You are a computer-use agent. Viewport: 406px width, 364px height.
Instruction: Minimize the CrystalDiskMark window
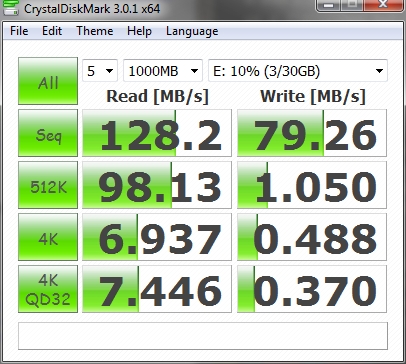click(328, 5)
